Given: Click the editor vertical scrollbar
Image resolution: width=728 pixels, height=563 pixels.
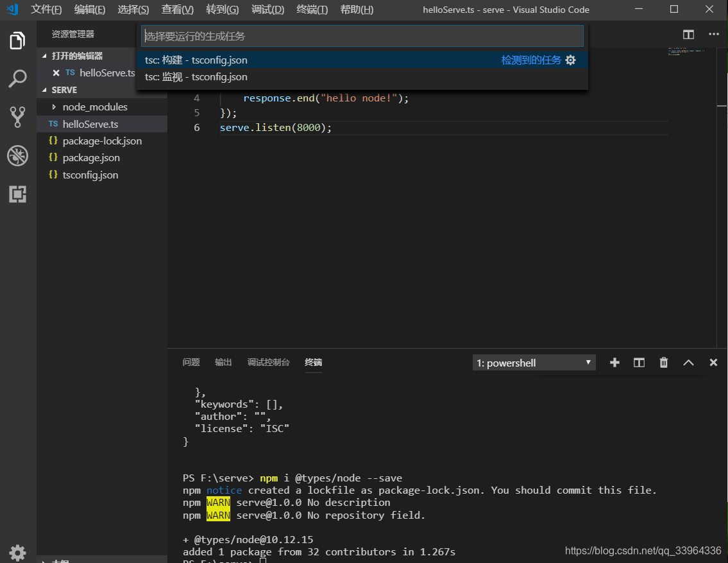Looking at the screenshot, I should point(722,198).
